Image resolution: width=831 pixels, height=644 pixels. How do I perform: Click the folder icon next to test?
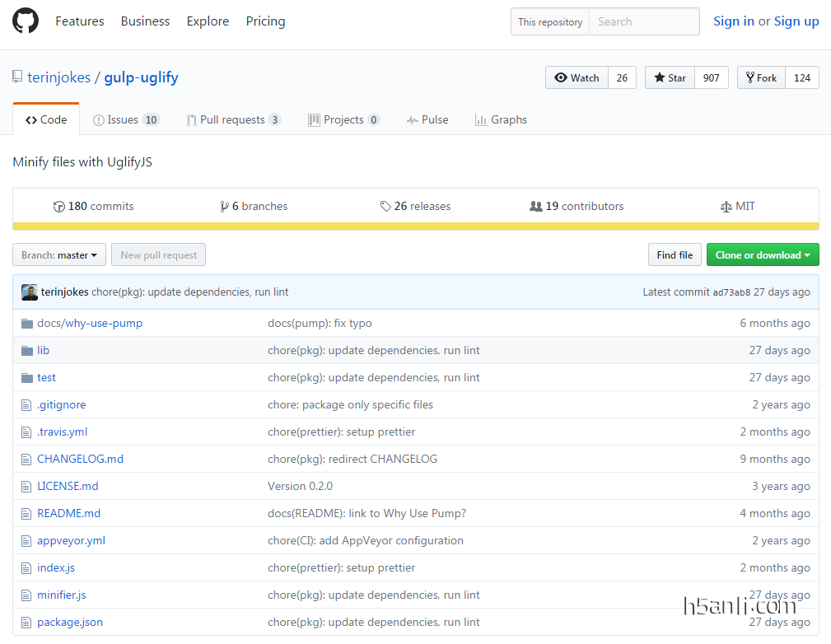[x=27, y=377]
